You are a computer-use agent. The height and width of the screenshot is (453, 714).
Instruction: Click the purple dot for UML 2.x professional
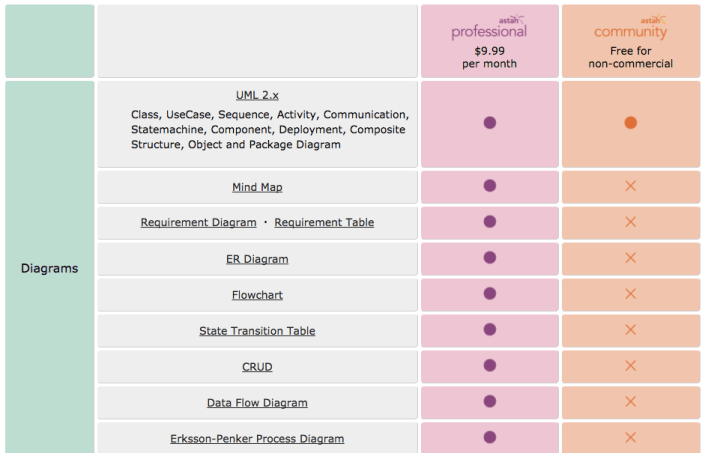[x=490, y=123]
